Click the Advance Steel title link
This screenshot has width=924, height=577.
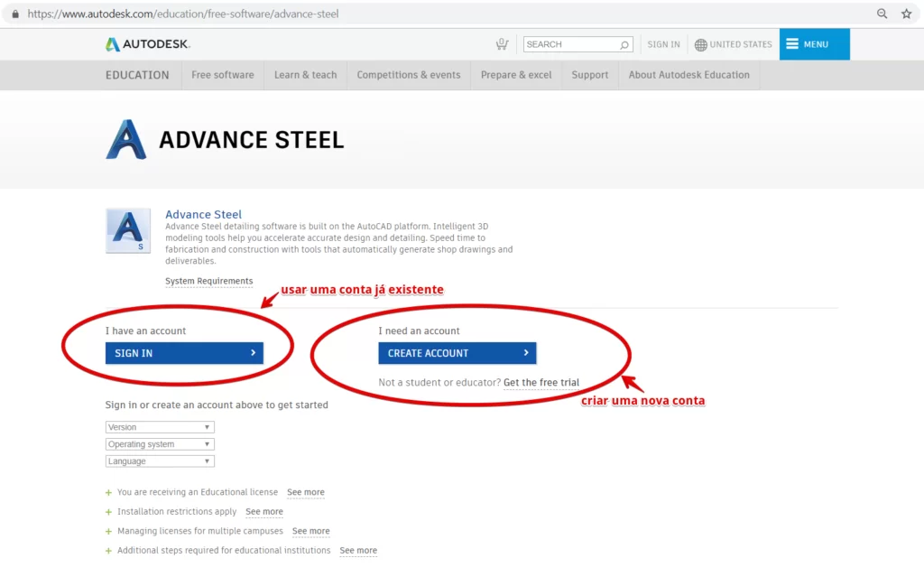203,214
